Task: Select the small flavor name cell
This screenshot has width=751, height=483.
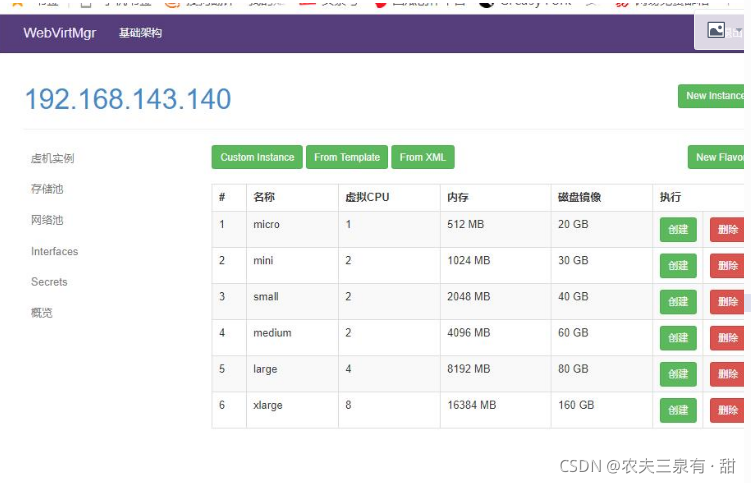Action: coord(292,302)
